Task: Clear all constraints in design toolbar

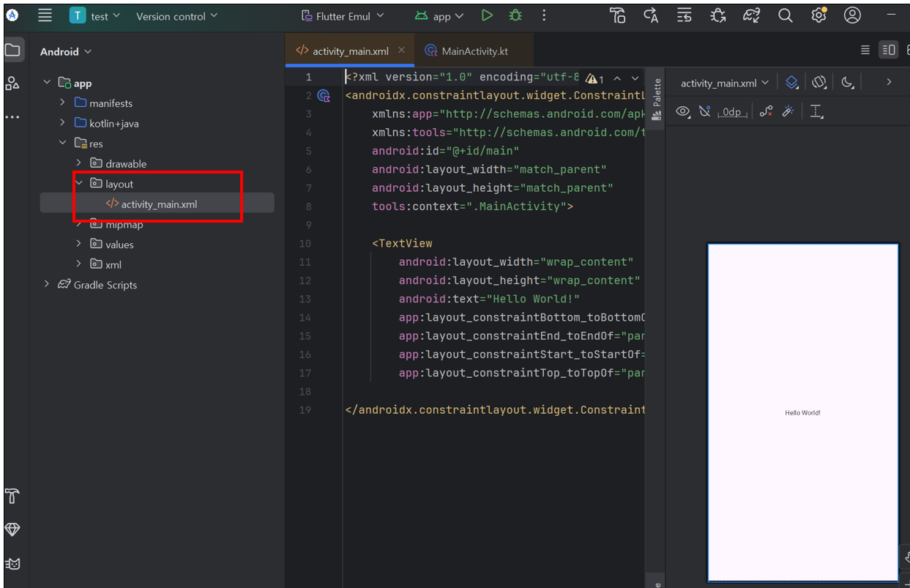Action: point(766,111)
